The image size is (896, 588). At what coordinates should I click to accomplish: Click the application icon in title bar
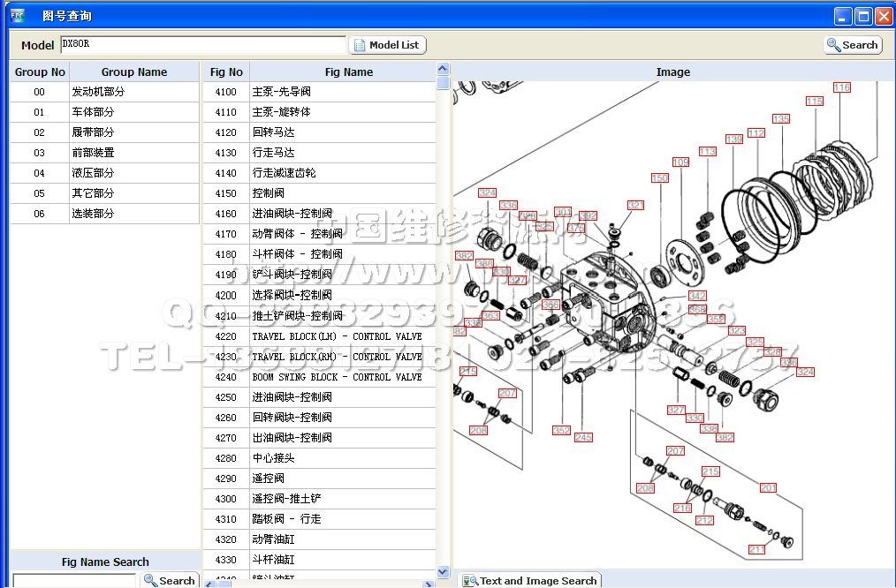[17, 15]
